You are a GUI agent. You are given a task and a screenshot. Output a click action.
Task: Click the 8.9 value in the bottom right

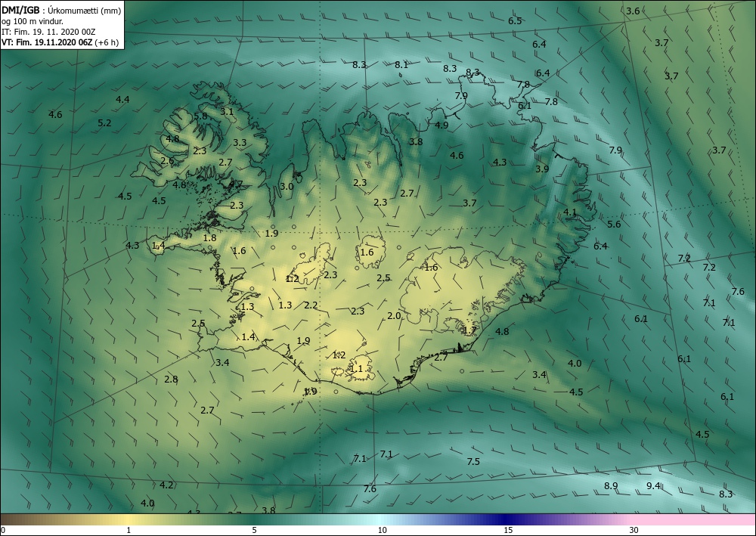pos(611,486)
